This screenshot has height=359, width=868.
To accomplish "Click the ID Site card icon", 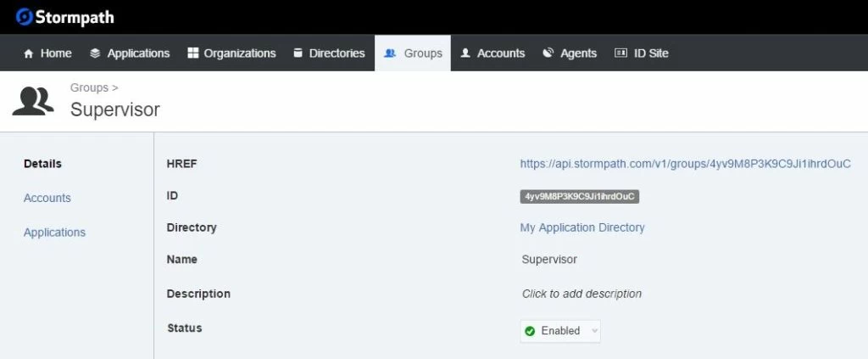I will (x=621, y=53).
